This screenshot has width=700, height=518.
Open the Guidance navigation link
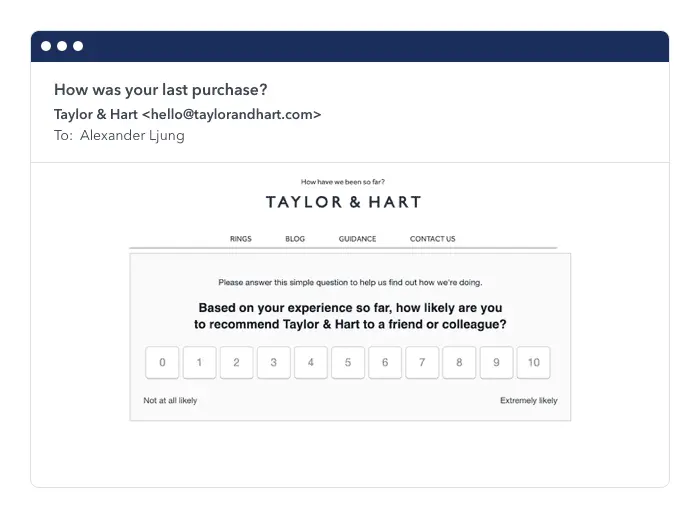(x=357, y=239)
